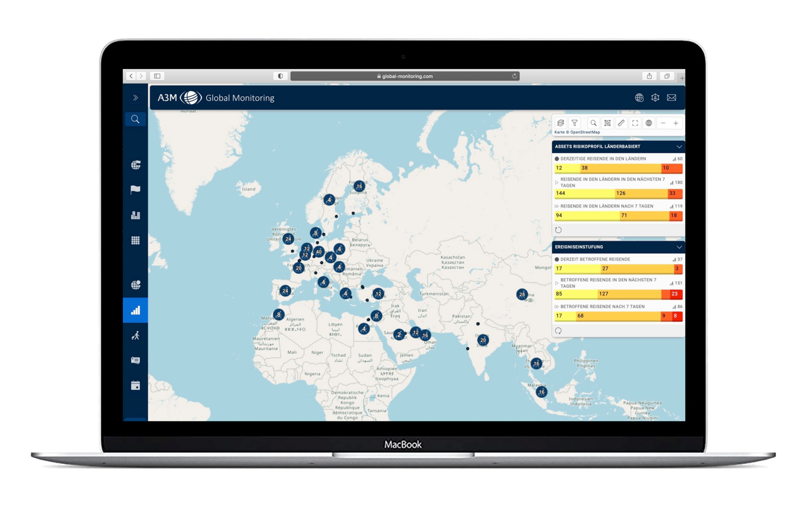Click yellow segment 12 of Derzeitige Reisende
Screen dimensions: 812x527
[x=567, y=168]
